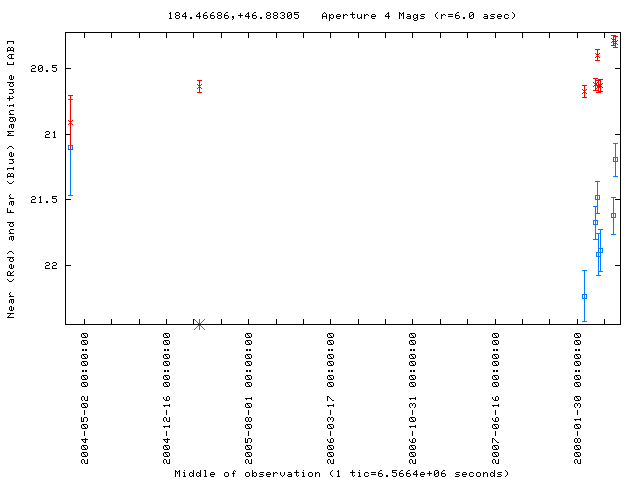Image resolution: width=640 pixels, height=480 pixels.
Task: Click the coordinates title 184.46686,+46.88305
Action: (233, 16)
